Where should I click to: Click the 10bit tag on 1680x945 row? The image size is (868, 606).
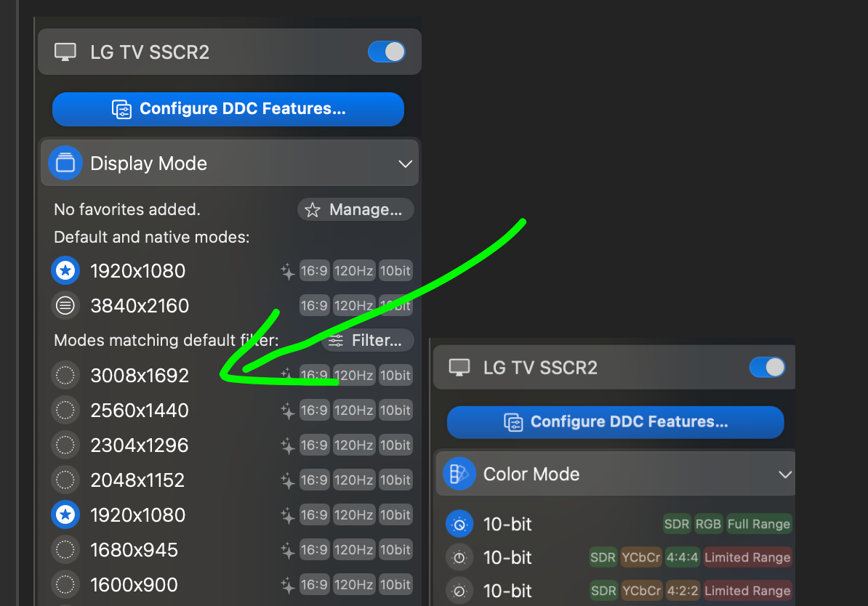pos(395,549)
